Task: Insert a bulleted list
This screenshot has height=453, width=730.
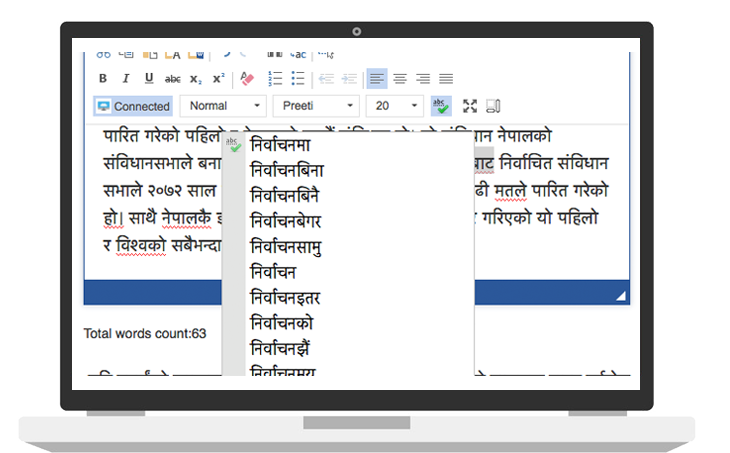Action: 298,78
